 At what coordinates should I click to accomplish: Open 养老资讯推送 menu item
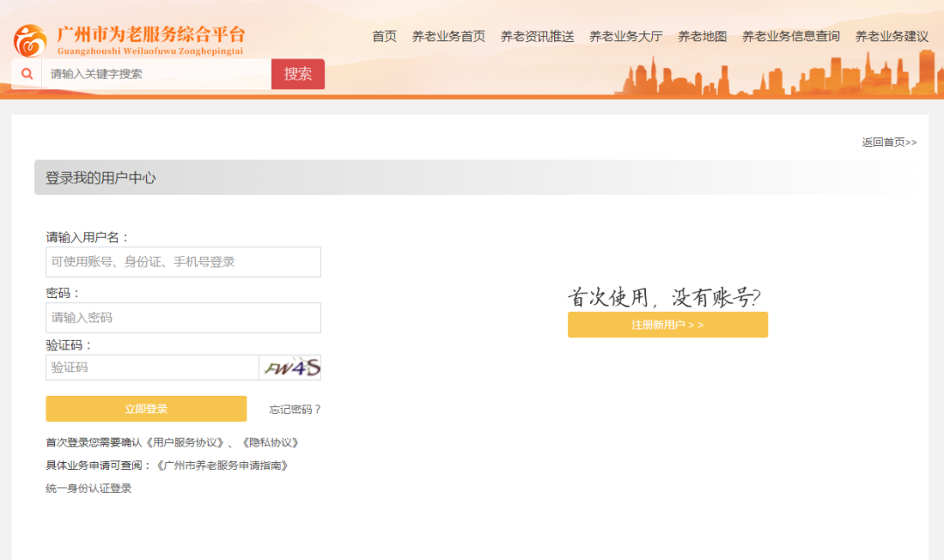(x=537, y=37)
